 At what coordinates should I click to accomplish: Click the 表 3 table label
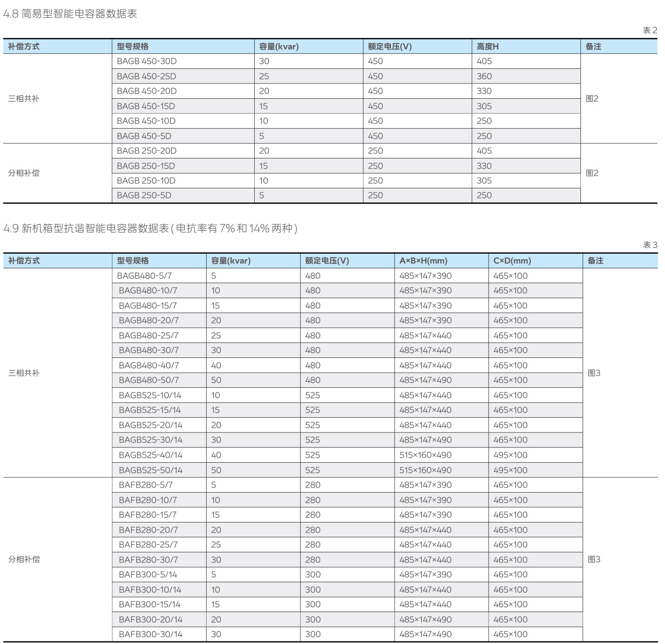point(650,245)
